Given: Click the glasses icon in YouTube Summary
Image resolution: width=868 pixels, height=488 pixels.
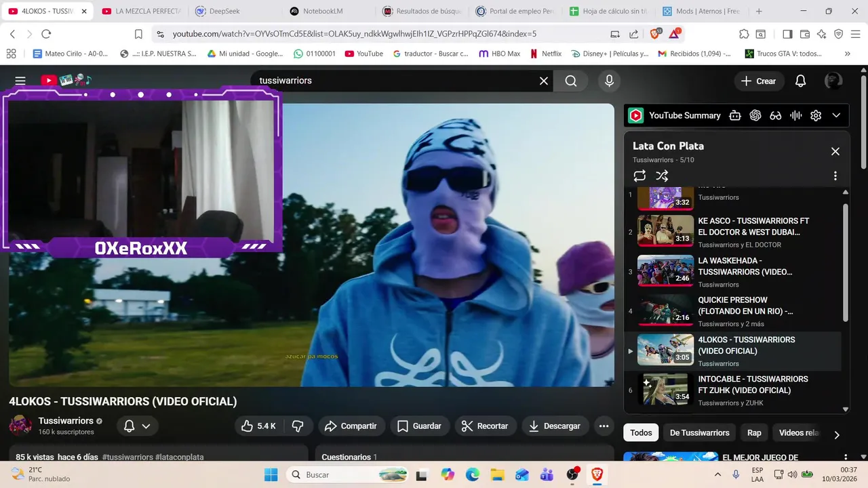Looking at the screenshot, I should [776, 115].
